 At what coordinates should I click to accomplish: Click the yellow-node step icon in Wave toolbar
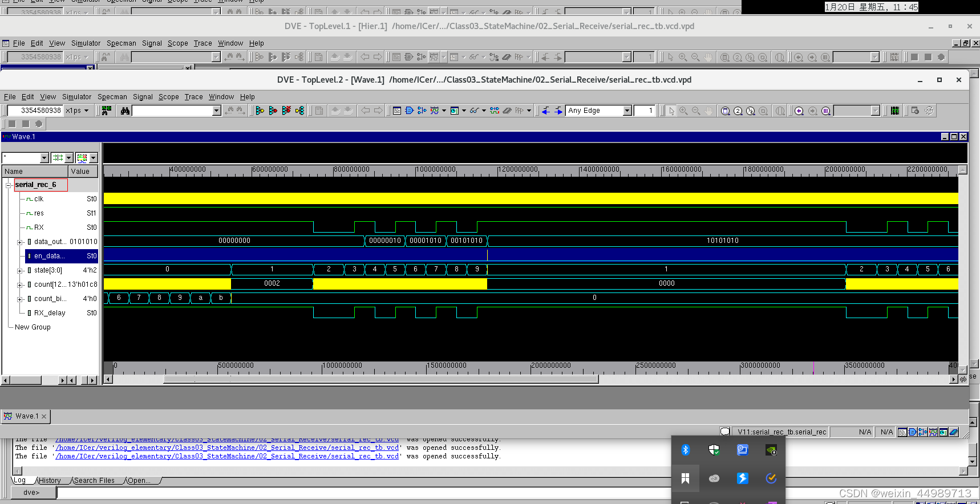(x=300, y=111)
